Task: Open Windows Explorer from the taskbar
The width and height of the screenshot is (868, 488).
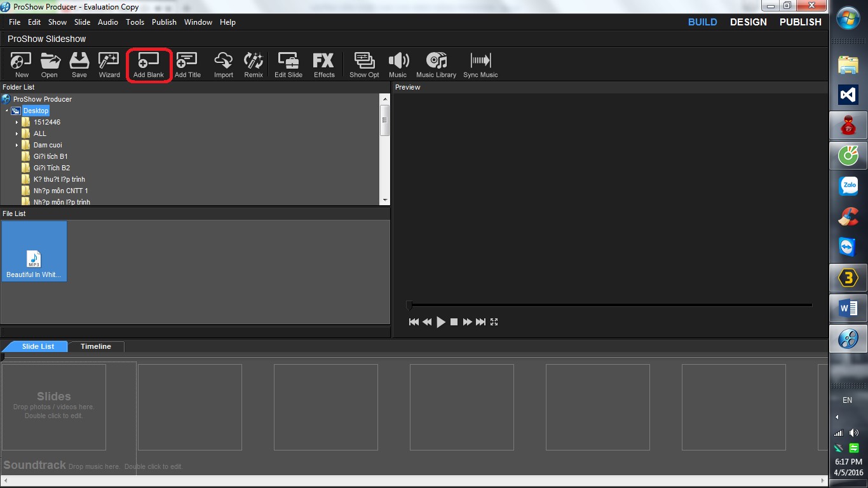Action: coord(848,64)
